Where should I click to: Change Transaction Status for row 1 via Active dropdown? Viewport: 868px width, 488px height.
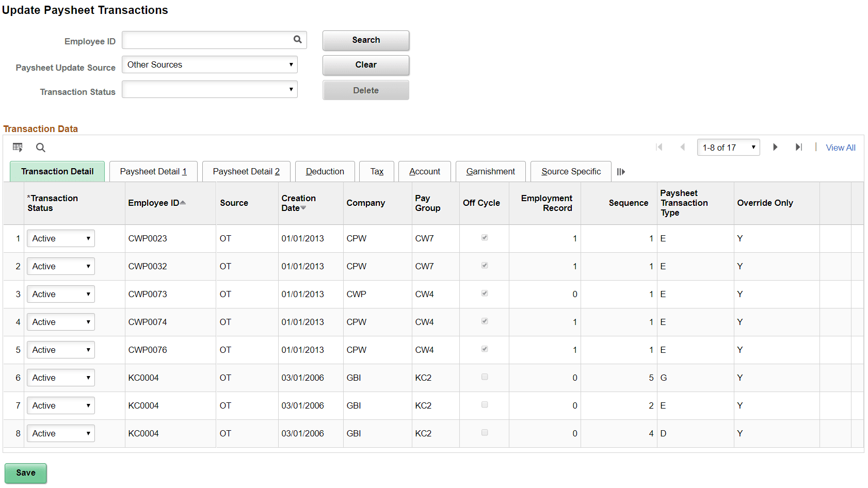60,238
